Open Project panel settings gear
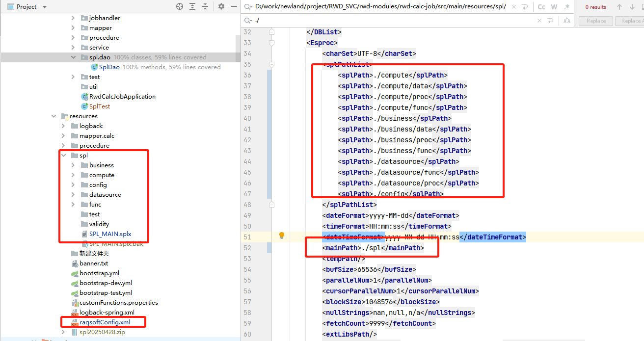 coord(221,6)
